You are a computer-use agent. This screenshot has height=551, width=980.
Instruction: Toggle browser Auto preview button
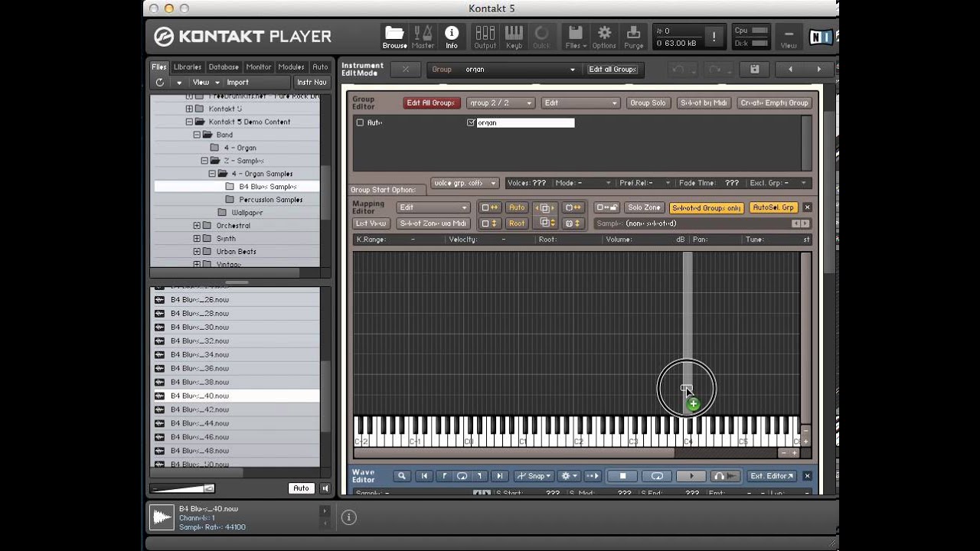[x=301, y=488]
